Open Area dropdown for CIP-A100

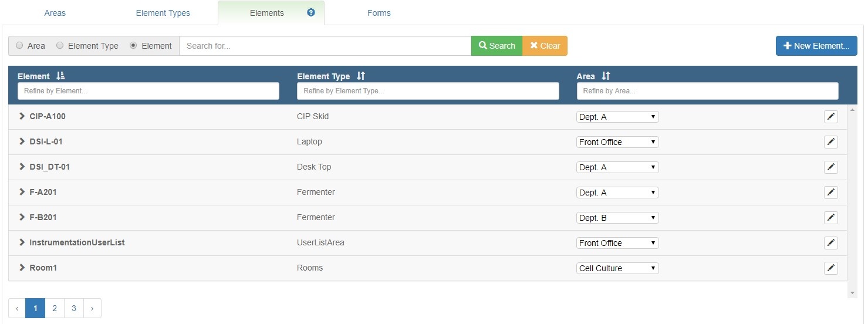coord(617,117)
